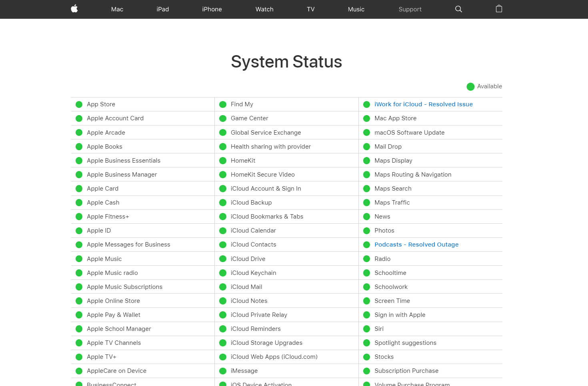Open the iPhone menu

point(212,9)
